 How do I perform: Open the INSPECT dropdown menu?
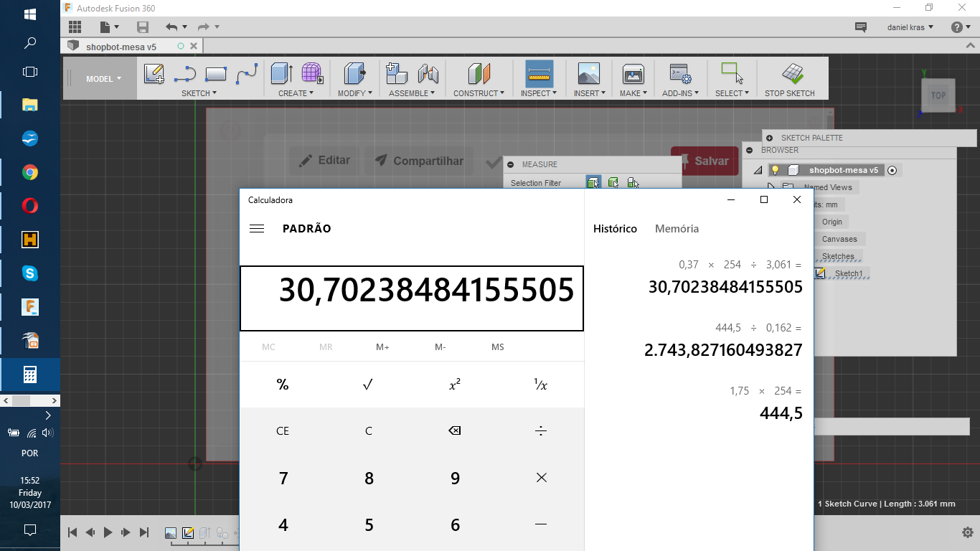tap(539, 93)
